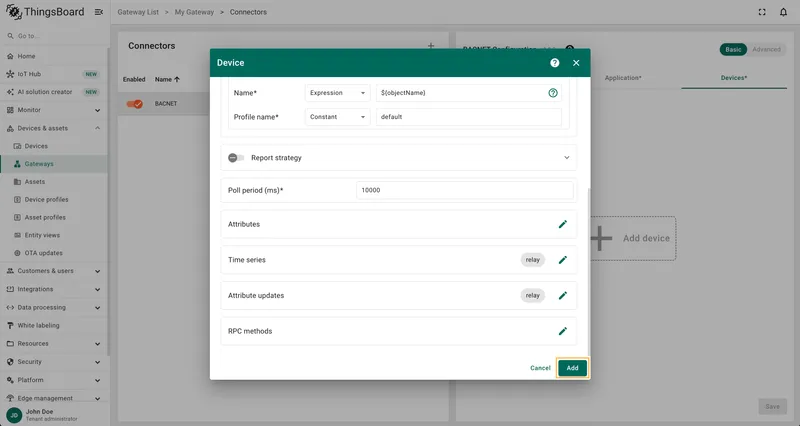Image resolution: width=800 pixels, height=426 pixels.
Task: Expand the Report strategy section chevron
Action: [x=566, y=158]
